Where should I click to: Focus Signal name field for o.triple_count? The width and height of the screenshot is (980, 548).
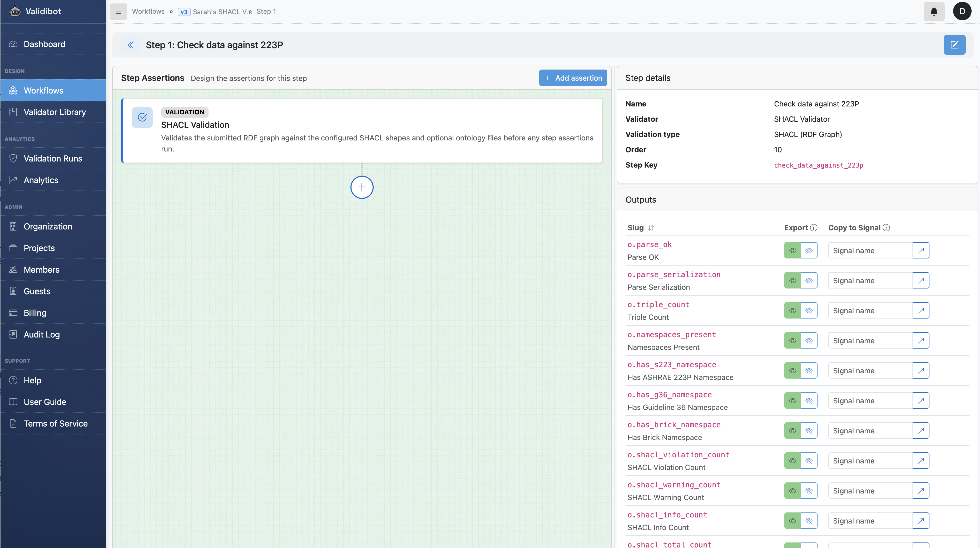tap(870, 311)
